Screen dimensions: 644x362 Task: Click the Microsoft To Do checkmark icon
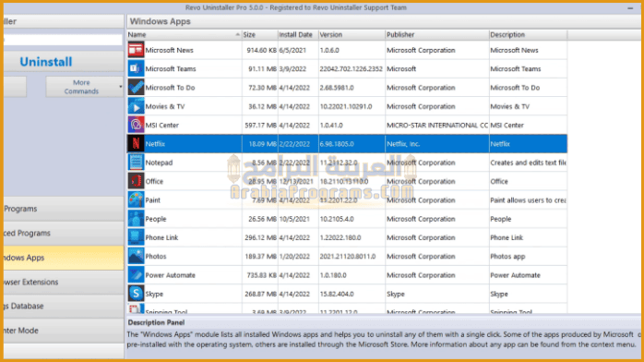point(136,88)
